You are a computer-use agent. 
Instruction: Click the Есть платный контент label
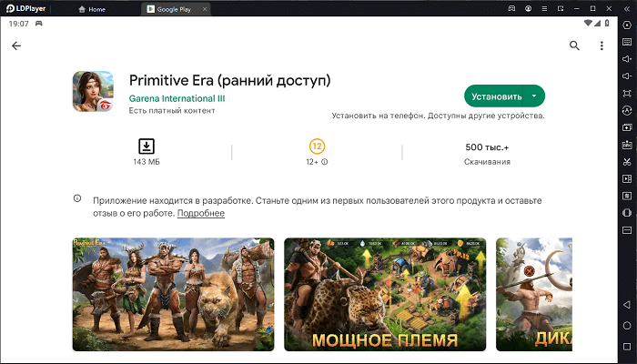[x=172, y=110]
